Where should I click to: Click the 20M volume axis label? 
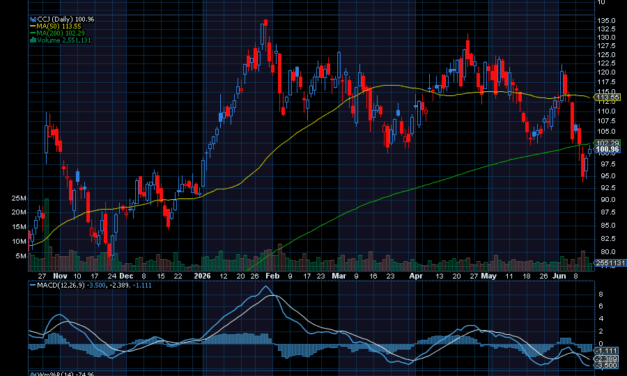click(19, 212)
